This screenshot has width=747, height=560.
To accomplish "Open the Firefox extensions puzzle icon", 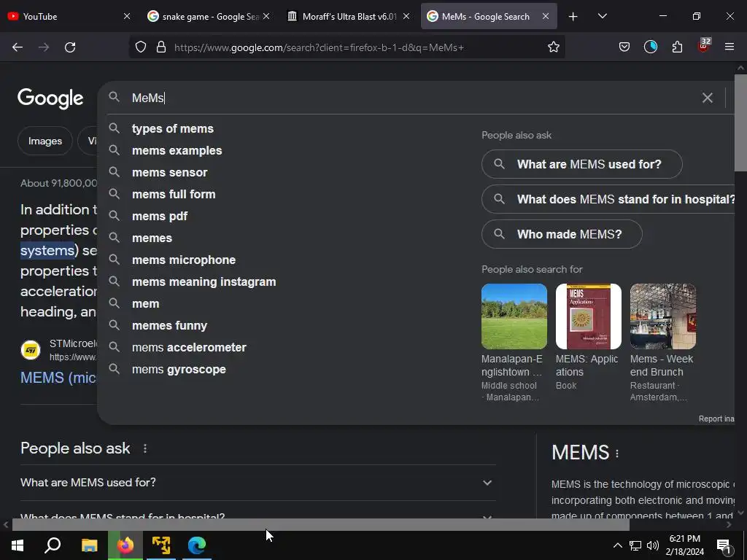I will tap(677, 47).
